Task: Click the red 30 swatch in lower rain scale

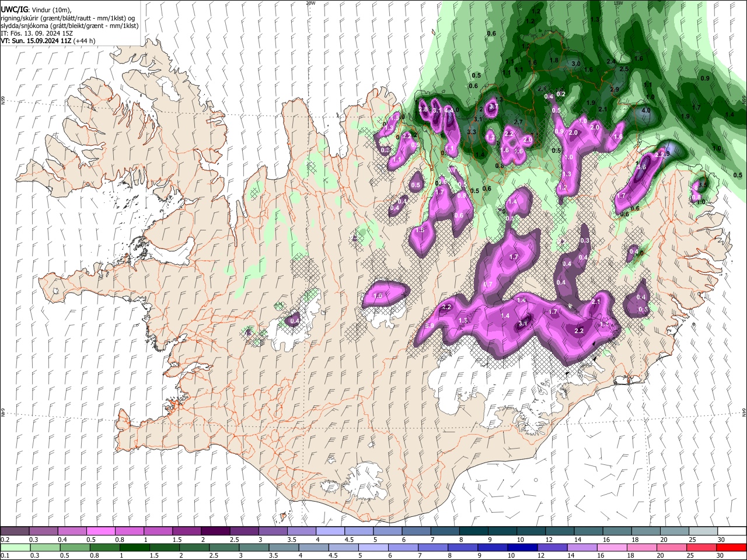Action: 731,547
